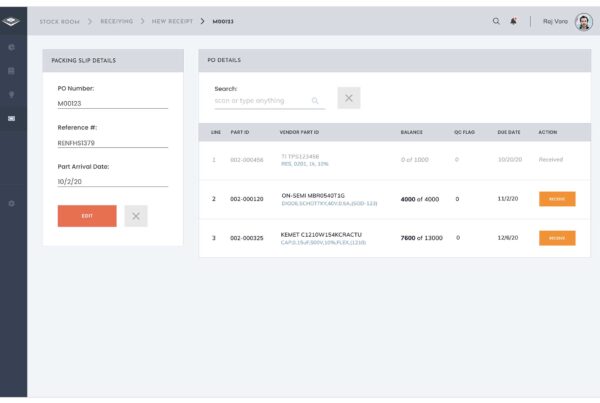This screenshot has height=403, width=600.
Task: Clear the PO details search
Action: [348, 98]
